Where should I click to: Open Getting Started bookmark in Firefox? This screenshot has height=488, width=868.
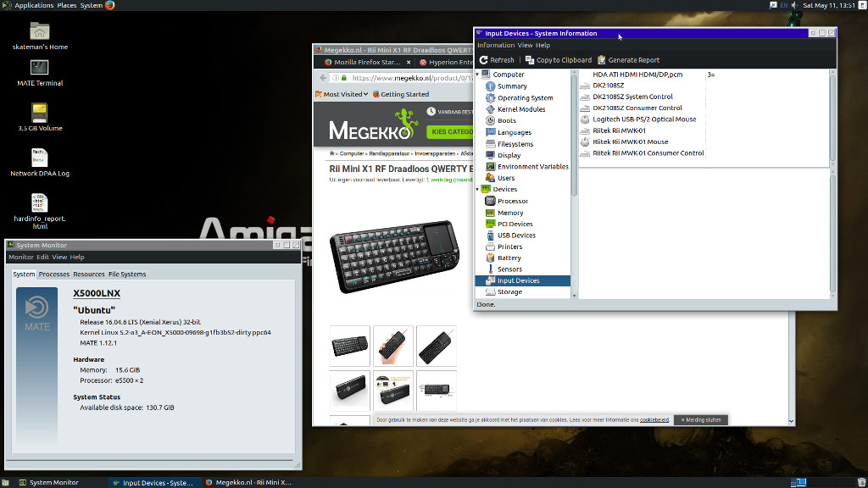[401, 95]
